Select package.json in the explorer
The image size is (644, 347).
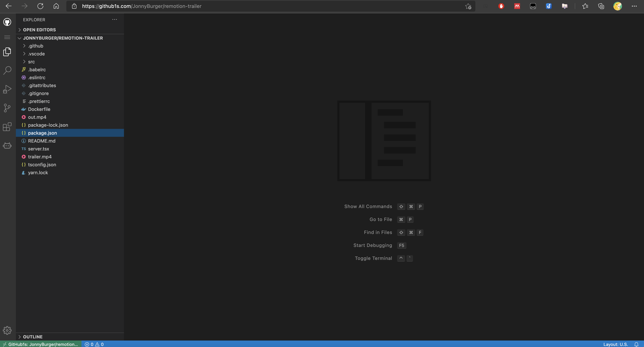tap(70, 133)
